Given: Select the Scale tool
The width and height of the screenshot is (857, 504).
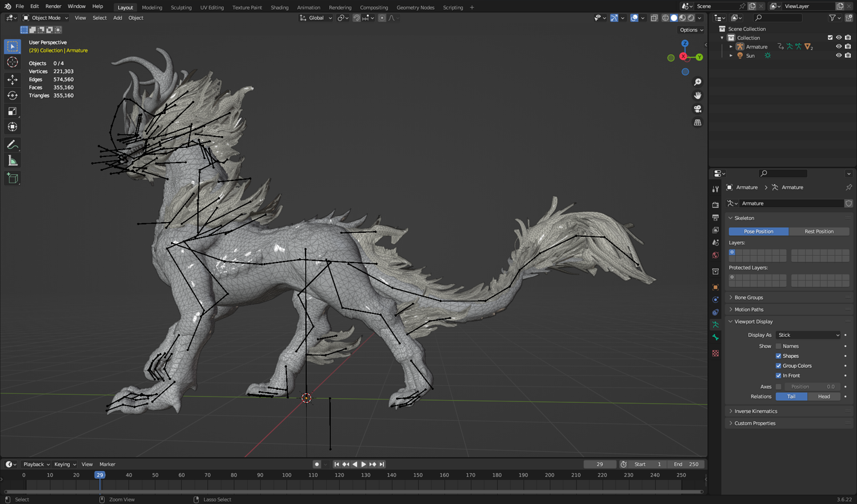Looking at the screenshot, I should coord(12,111).
